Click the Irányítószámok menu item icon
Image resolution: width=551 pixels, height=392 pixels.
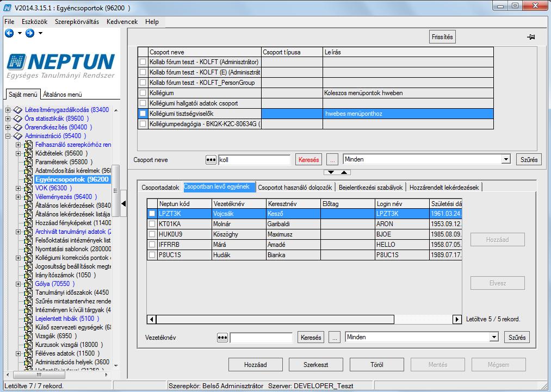click(x=28, y=275)
